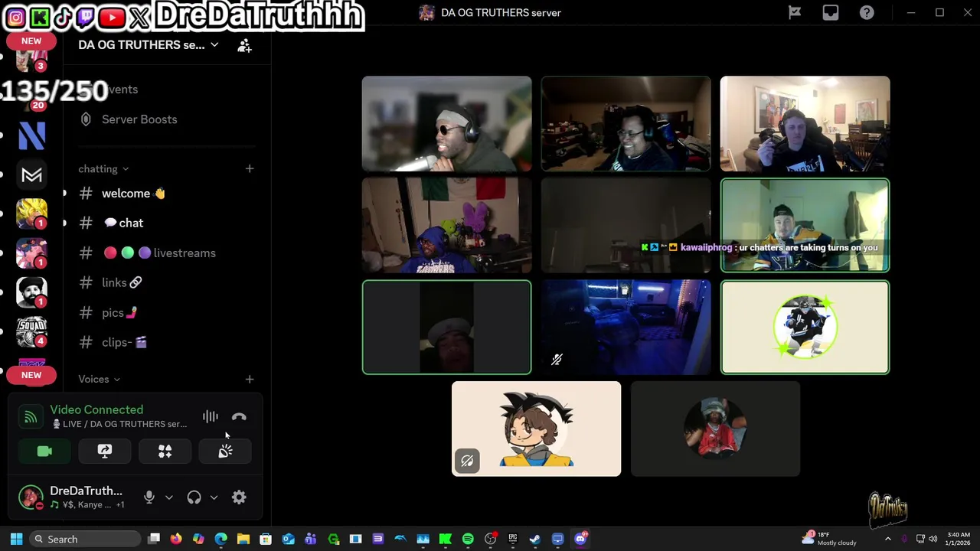The width and height of the screenshot is (980, 551).
Task: Invite people using the add-member icon
Action: pyautogui.click(x=244, y=46)
